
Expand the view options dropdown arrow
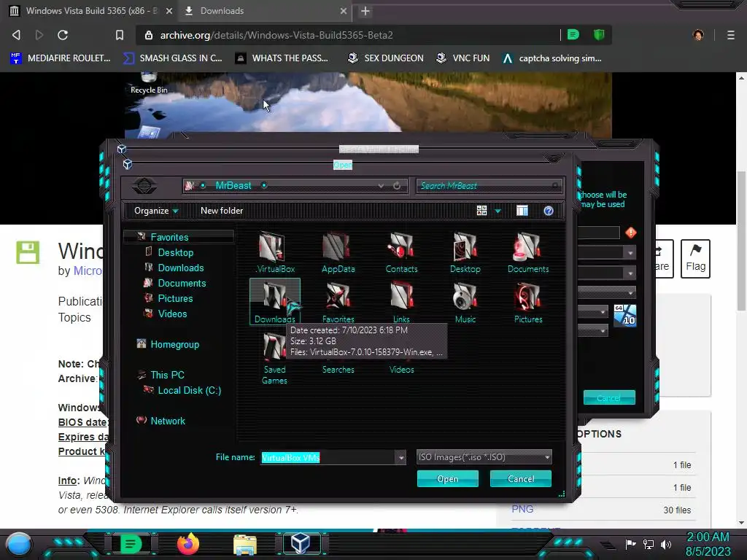tap(498, 211)
